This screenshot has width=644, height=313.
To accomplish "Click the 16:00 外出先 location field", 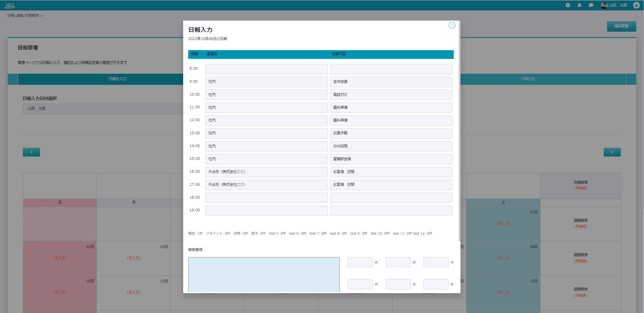I will click(x=266, y=172).
